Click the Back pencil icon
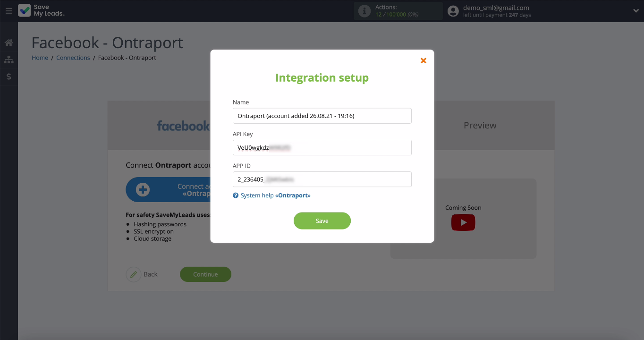The width and height of the screenshot is (644, 340). [134, 274]
